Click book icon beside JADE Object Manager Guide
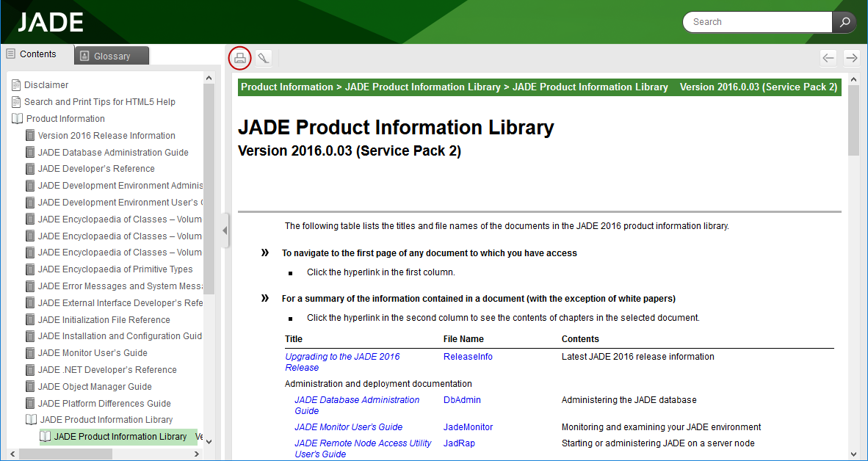This screenshot has width=868, height=461. [30, 387]
